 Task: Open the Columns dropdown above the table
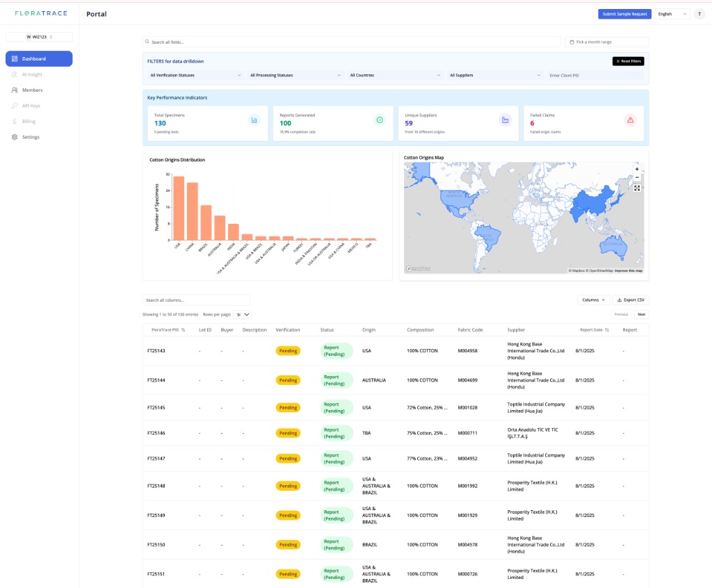[592, 300]
